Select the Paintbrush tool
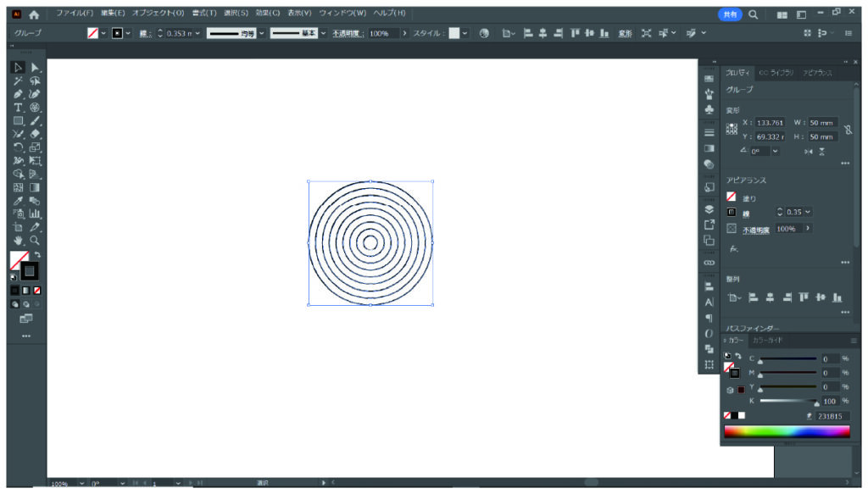Image resolution: width=868 pixels, height=494 pixels. (35, 120)
